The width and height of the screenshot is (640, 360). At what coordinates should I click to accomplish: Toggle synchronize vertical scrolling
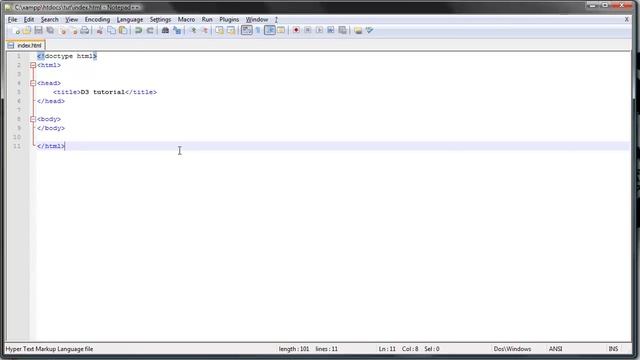click(220, 31)
